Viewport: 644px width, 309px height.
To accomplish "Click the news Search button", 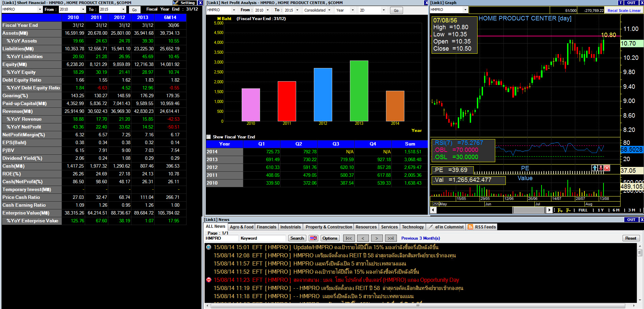I will tap(297, 238).
